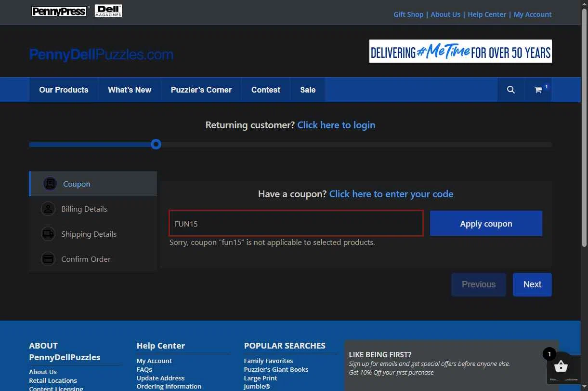
Task: Open the Ordering Information link
Action: point(169,386)
